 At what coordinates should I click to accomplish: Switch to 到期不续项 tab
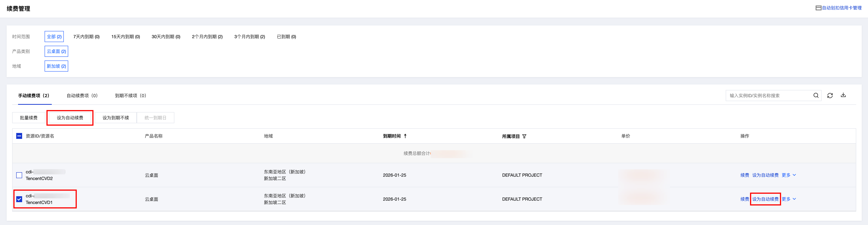[130, 96]
